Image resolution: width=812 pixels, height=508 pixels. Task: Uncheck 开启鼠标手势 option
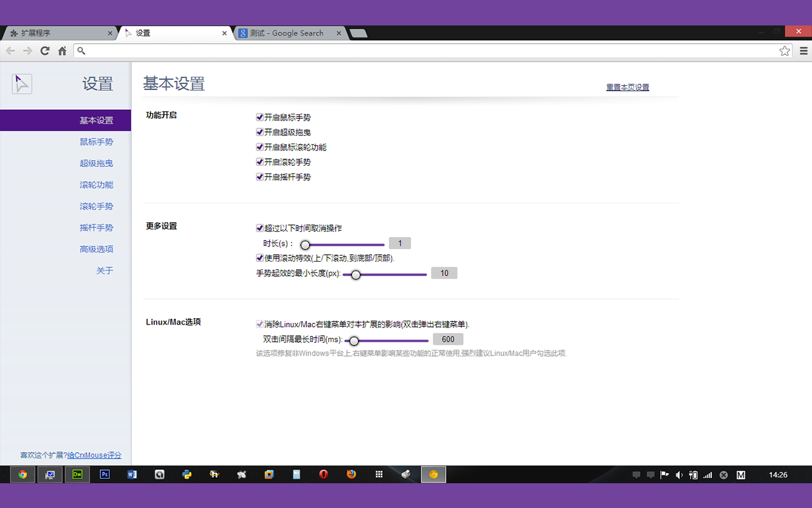(x=259, y=117)
